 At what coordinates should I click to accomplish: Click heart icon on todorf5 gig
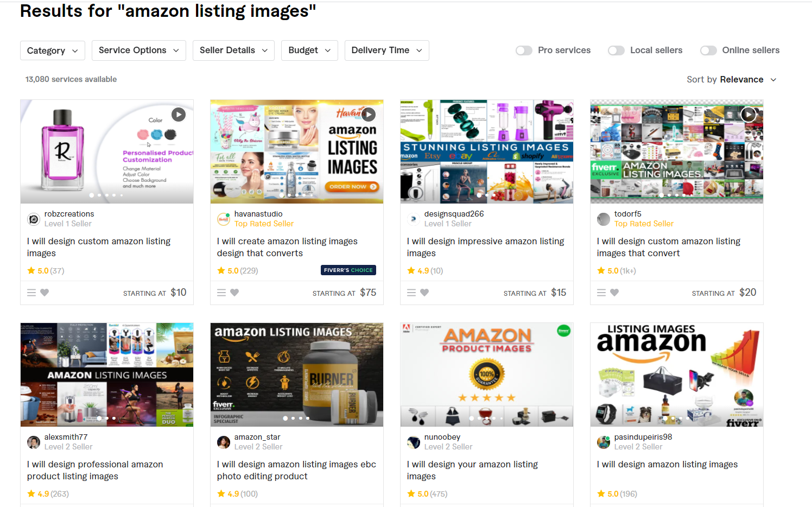click(x=614, y=293)
